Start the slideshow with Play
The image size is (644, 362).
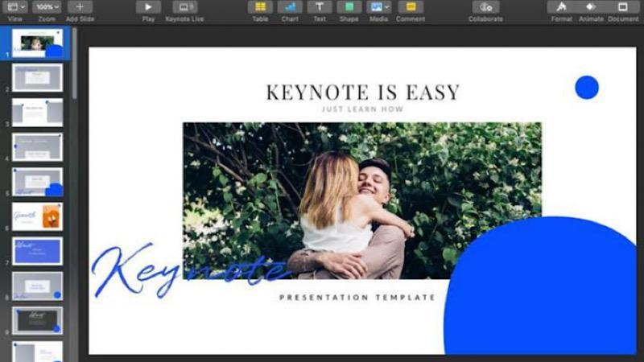(x=148, y=7)
